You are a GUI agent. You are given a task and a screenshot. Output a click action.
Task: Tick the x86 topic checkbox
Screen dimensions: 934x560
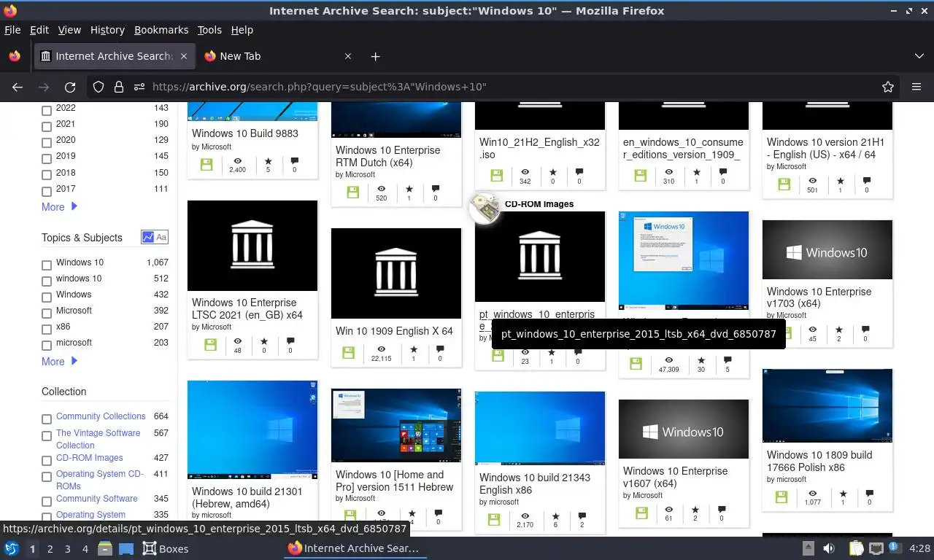coord(47,330)
